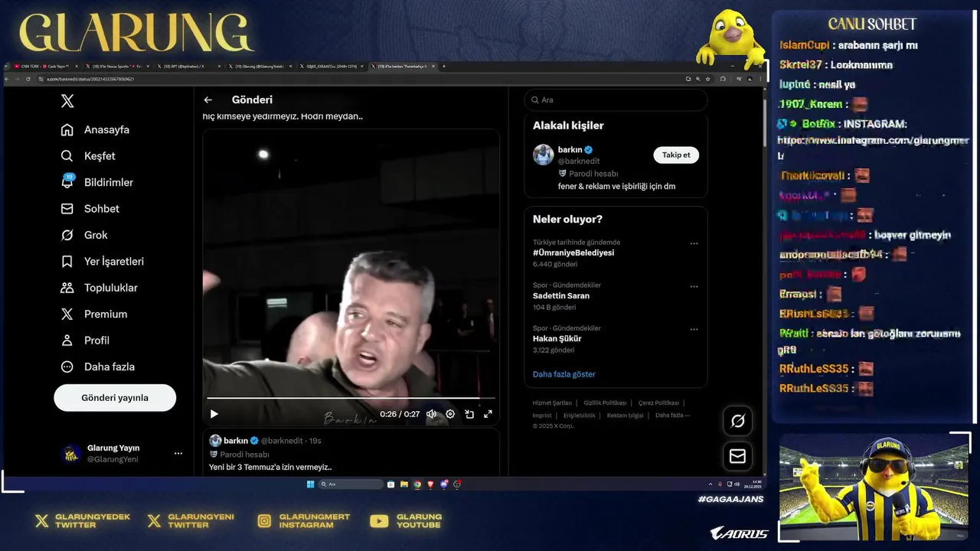The image size is (980, 551).
Task: Enter video fullscreen mode
Action: point(488,414)
